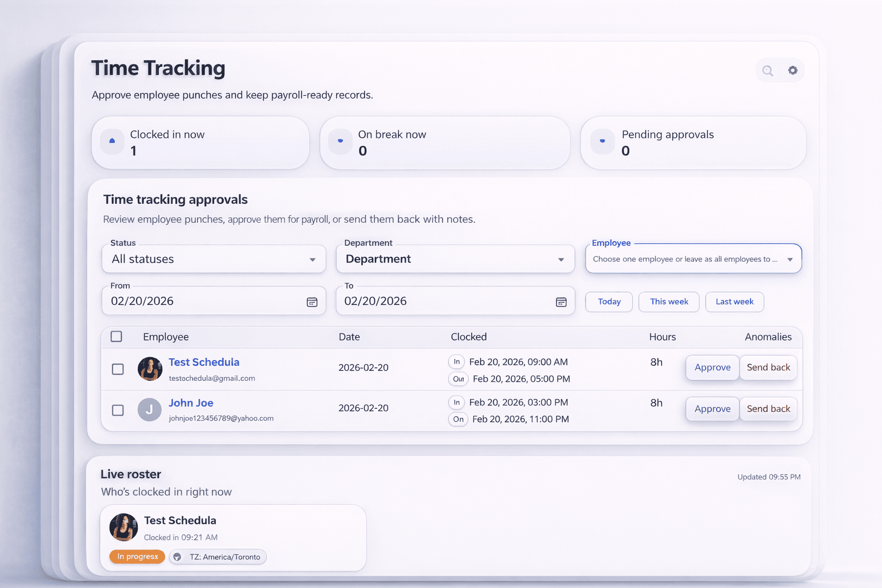Image resolution: width=882 pixels, height=588 pixels.
Task: Click the From date field 02/20/2026
Action: [214, 301]
